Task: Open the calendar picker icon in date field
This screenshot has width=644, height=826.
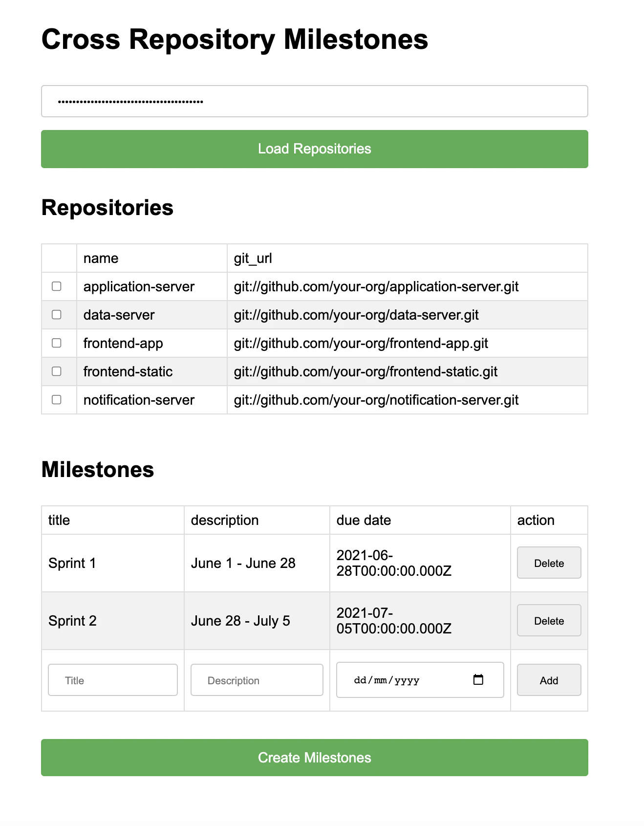Action: (x=478, y=679)
